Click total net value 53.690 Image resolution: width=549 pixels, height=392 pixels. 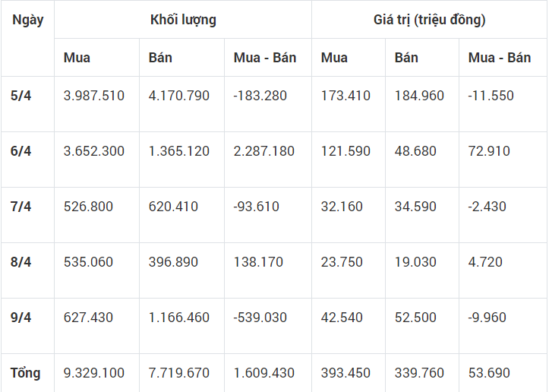(x=489, y=373)
